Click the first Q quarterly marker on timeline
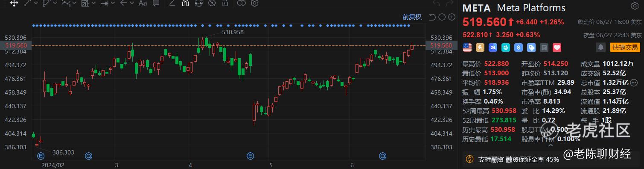The image size is (644, 169). (x=88, y=155)
